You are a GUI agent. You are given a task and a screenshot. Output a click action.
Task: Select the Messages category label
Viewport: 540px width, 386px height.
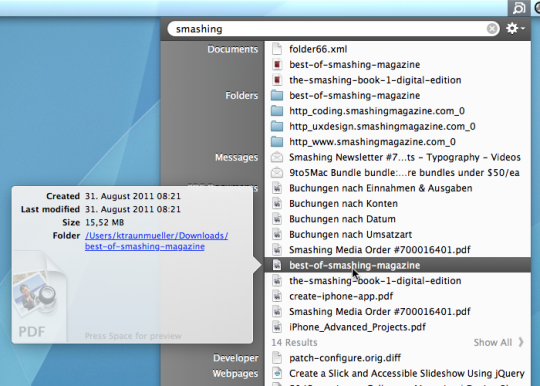[236, 157]
